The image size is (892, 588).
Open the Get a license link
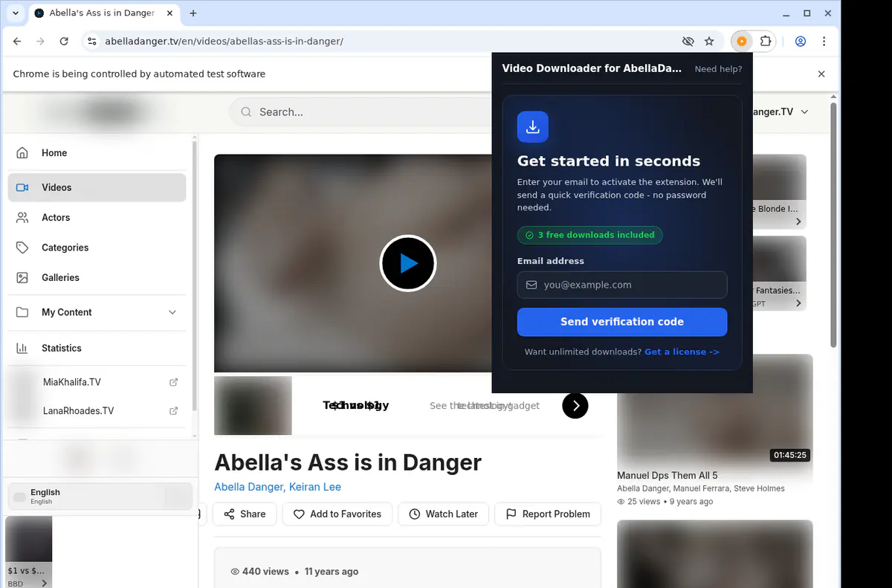point(682,352)
